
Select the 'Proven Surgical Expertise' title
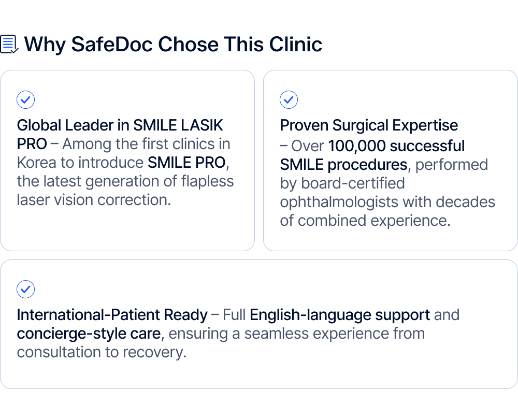click(369, 125)
